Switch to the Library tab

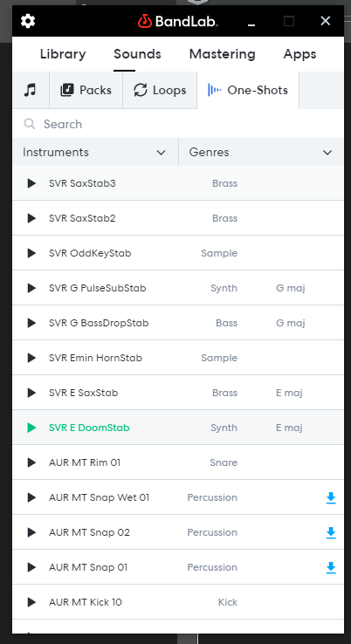[x=63, y=54]
